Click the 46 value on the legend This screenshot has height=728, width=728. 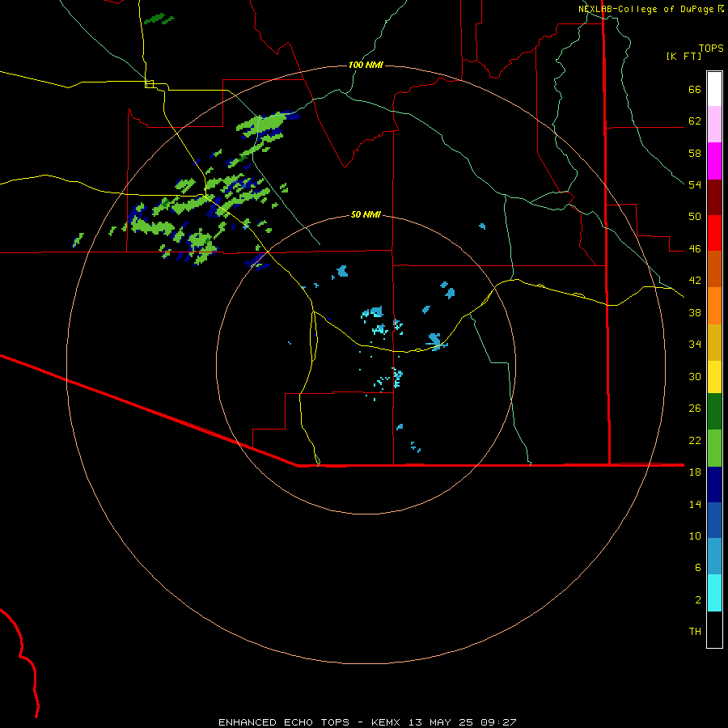[x=695, y=249]
